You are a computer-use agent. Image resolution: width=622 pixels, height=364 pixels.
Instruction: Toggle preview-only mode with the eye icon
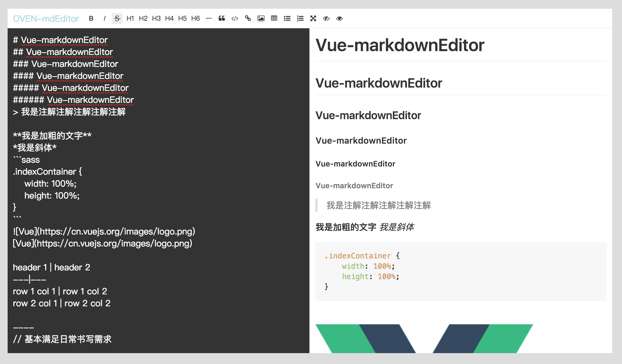tap(339, 18)
